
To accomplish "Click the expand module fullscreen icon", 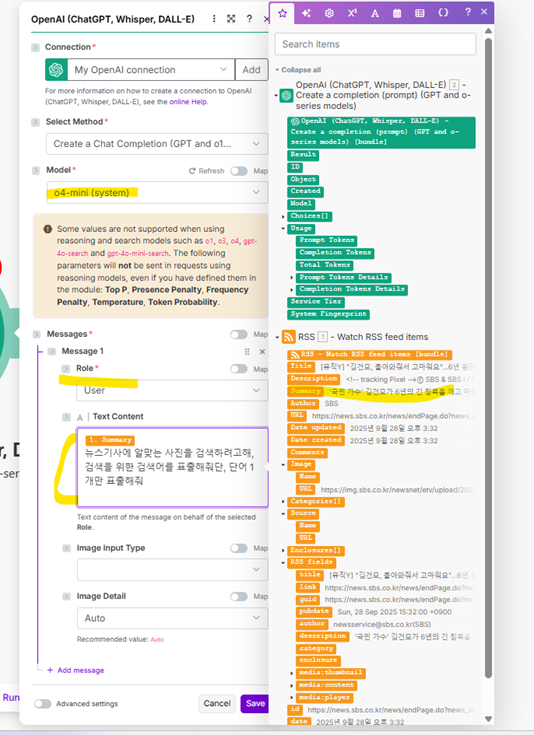I will pos(231,19).
